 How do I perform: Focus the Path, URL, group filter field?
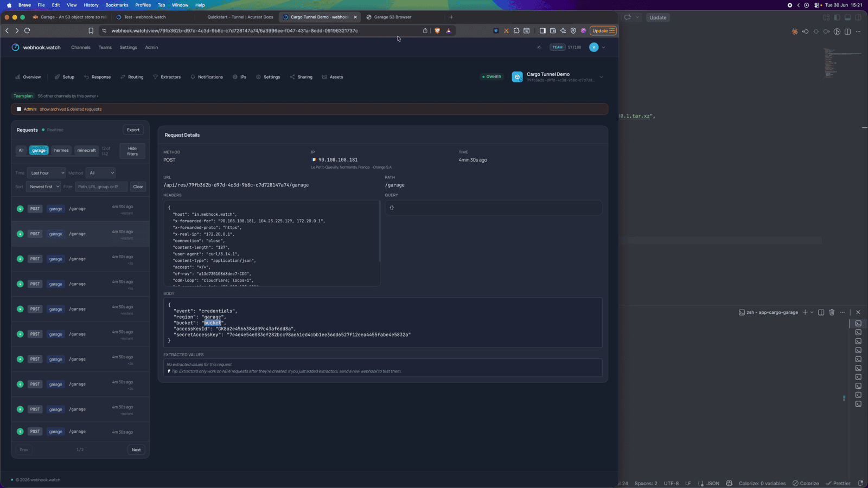tap(101, 187)
